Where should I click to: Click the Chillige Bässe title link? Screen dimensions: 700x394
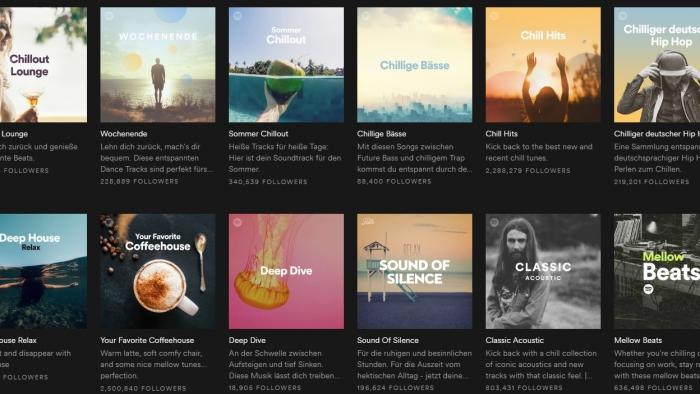tap(381, 133)
